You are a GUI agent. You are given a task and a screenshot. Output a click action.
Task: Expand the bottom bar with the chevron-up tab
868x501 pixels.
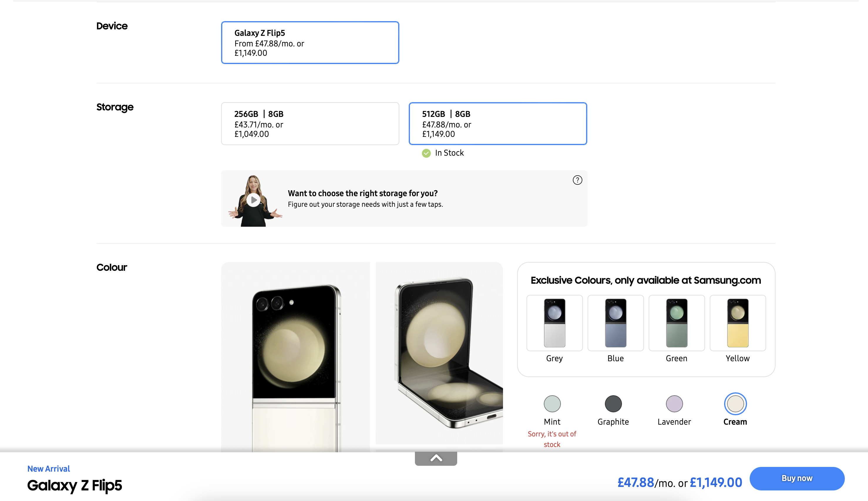[436, 458]
